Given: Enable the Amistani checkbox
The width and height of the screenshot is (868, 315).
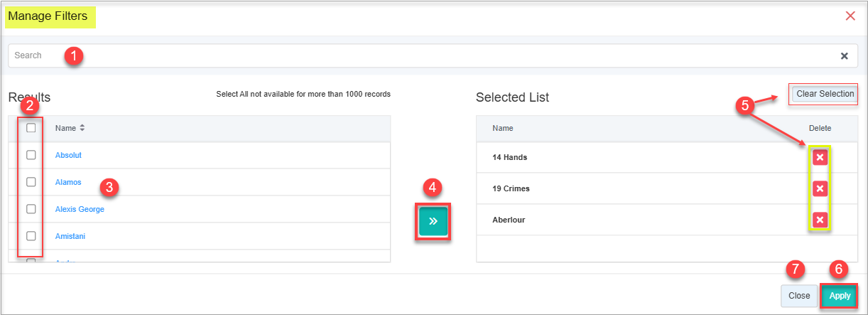Looking at the screenshot, I should [31, 236].
